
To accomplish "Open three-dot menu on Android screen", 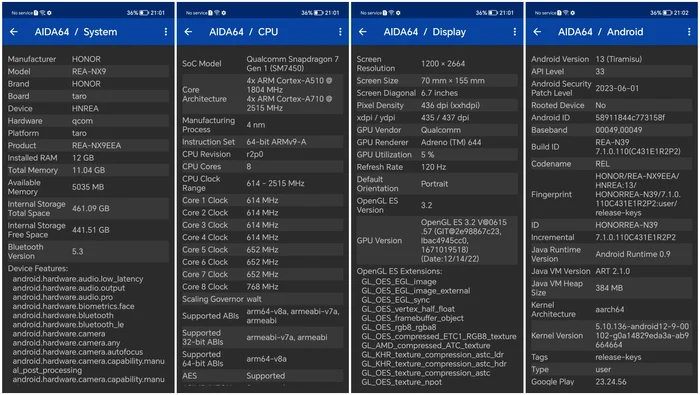I will pos(689,32).
